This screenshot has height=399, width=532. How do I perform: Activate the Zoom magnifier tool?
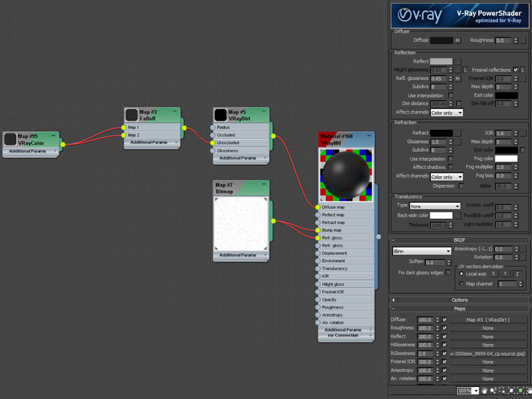(x=493, y=390)
